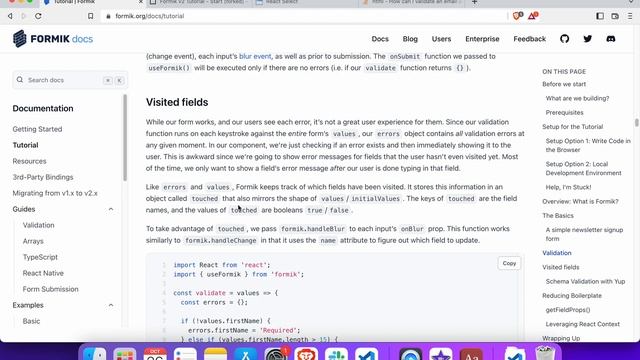This screenshot has width=640, height=360.
Task: Collapse the Guides section chevron
Action: (x=111, y=209)
